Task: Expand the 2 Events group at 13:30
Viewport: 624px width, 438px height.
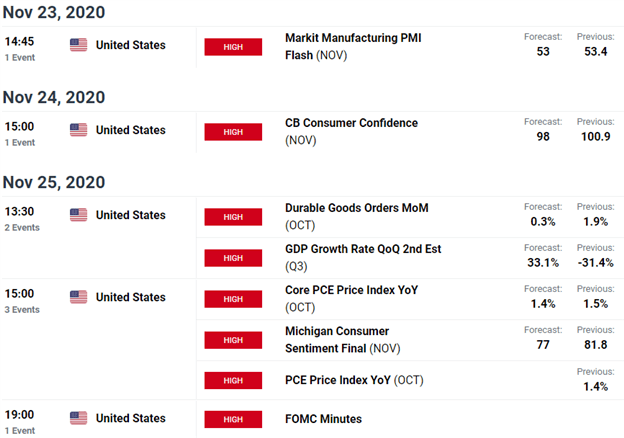Action: [22, 228]
